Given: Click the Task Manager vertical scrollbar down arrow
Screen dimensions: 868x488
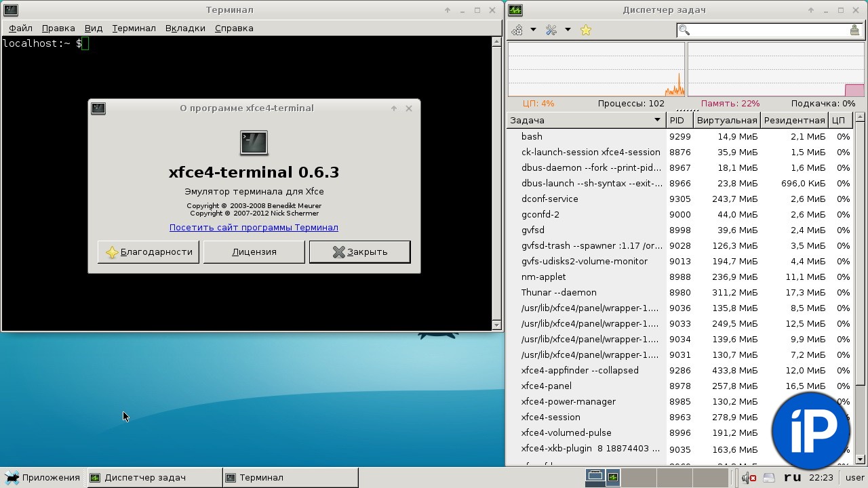Looking at the screenshot, I should tap(860, 460).
